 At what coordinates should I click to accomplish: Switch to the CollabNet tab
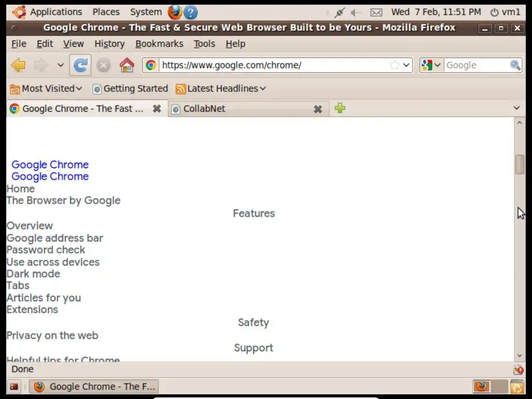tap(248, 109)
